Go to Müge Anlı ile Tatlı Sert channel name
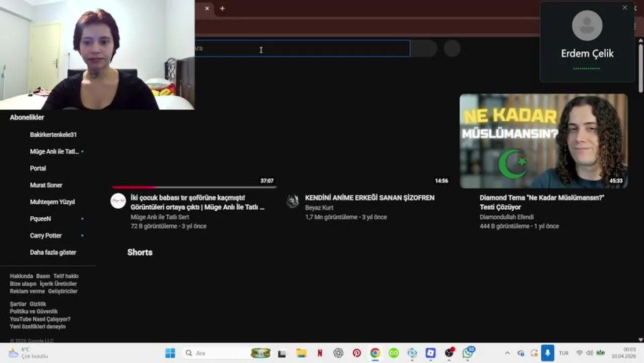Screen dimensions: 644x363 click(x=160, y=217)
